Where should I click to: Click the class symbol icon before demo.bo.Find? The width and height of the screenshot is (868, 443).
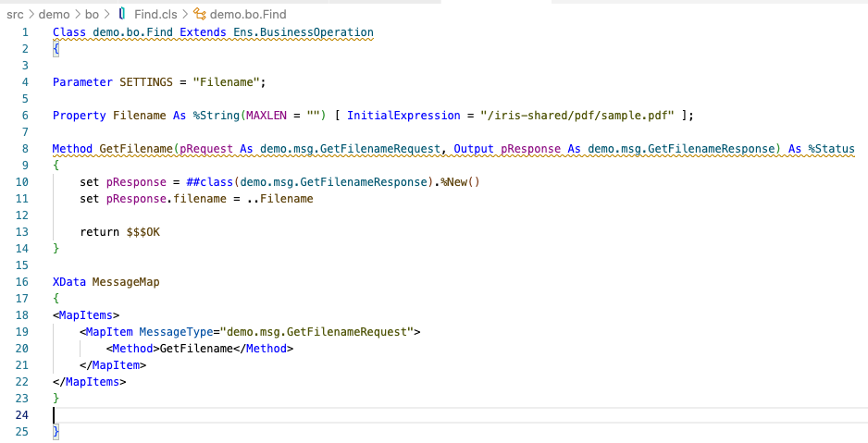200,15
